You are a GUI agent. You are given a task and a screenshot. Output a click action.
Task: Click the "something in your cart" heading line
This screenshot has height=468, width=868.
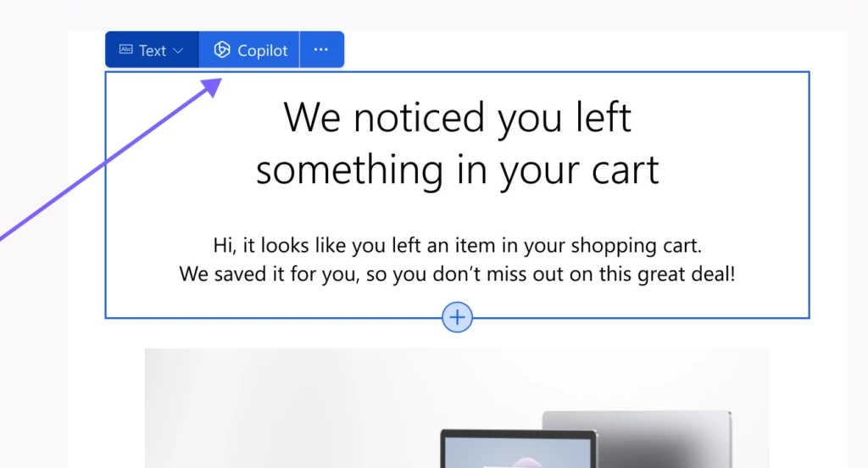pyautogui.click(x=458, y=170)
